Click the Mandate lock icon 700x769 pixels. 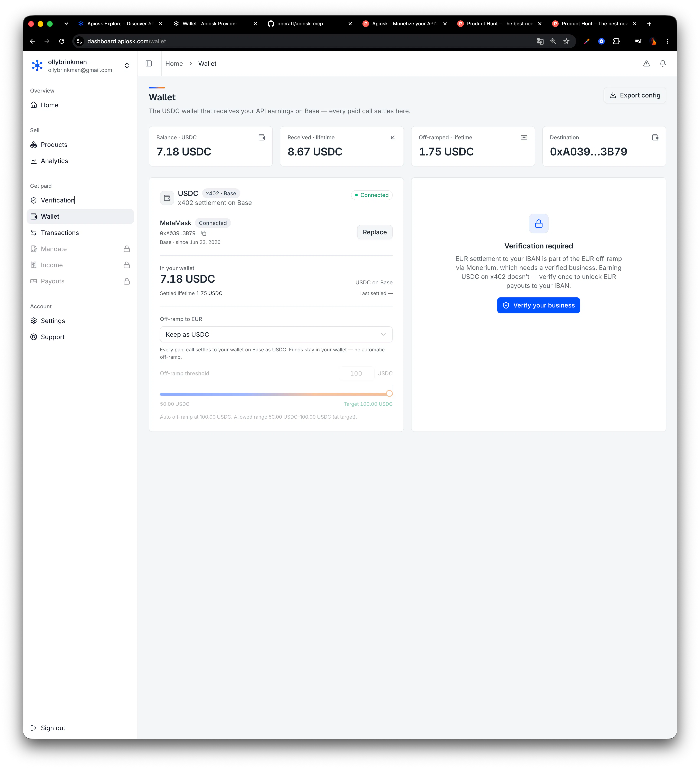(x=127, y=249)
